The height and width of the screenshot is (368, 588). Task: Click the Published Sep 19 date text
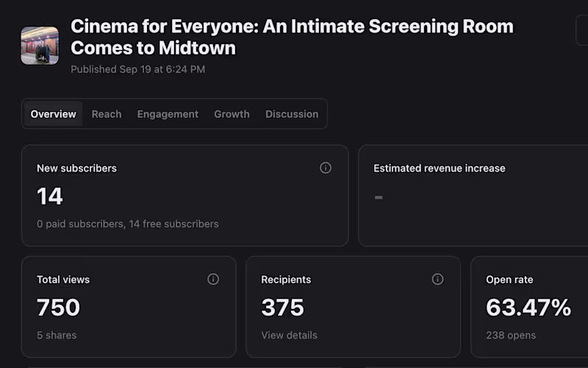tap(137, 69)
